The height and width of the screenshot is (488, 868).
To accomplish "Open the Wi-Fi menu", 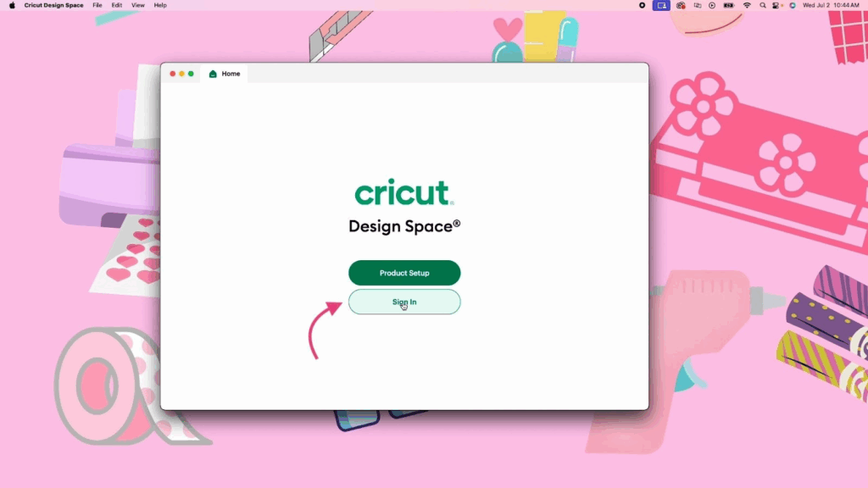I will tap(747, 6).
